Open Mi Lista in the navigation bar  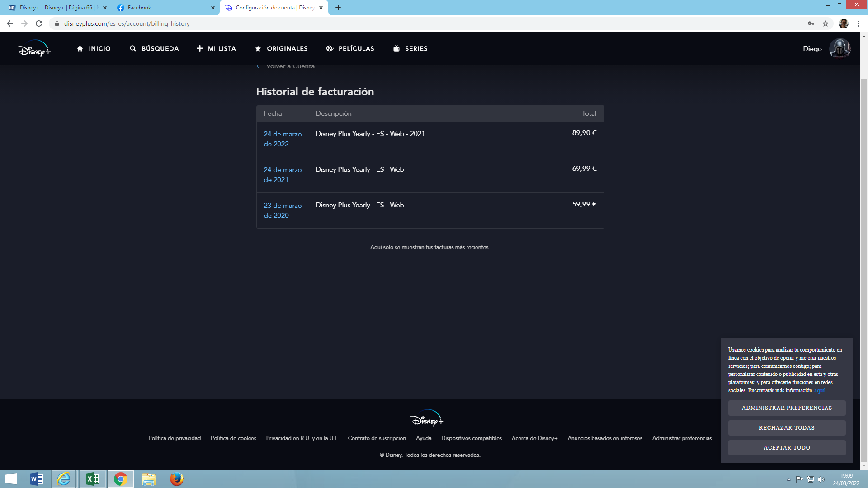(216, 48)
